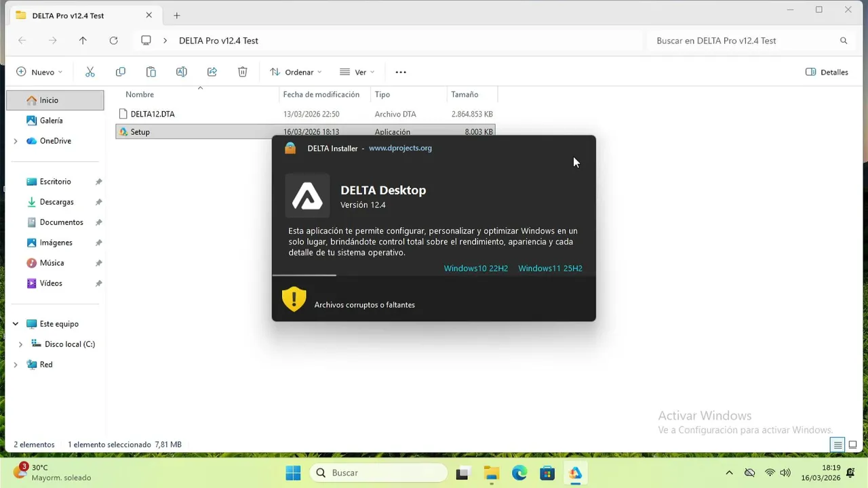Select the DELTA12.DTA file

tap(305, 114)
